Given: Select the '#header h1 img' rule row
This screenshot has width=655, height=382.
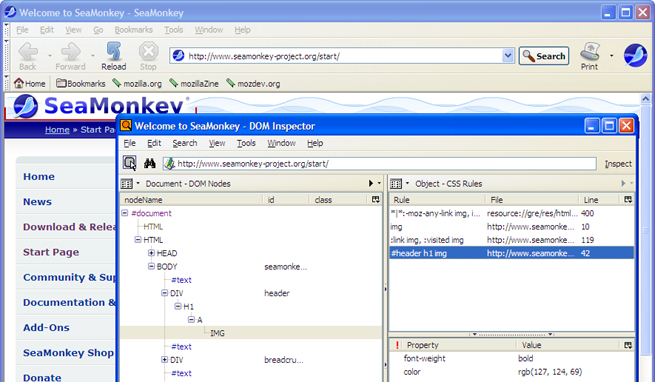Looking at the screenshot, I should coord(512,253).
